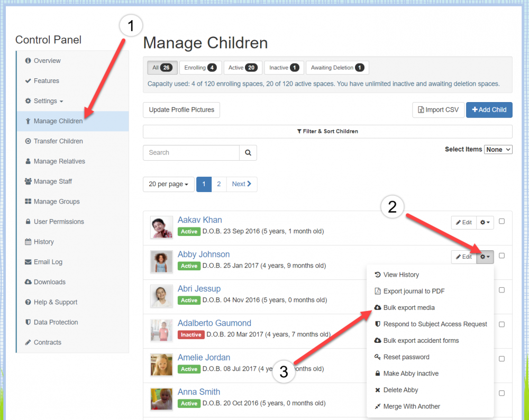
Task: Open Anna Smith's profile link
Action: [x=199, y=392]
